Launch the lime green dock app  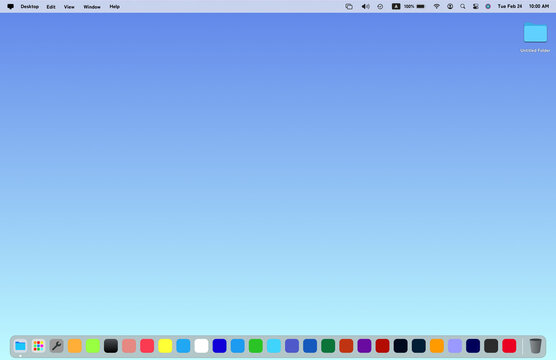pos(93,346)
